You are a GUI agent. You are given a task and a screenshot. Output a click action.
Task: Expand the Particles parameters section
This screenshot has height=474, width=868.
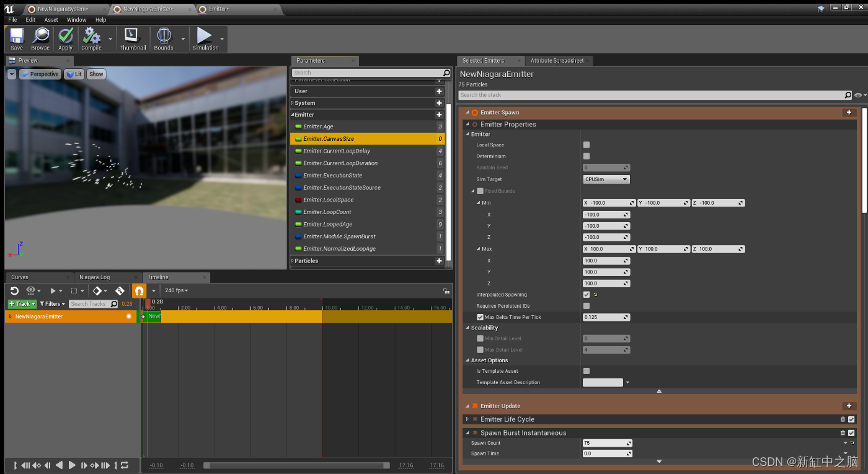(293, 261)
